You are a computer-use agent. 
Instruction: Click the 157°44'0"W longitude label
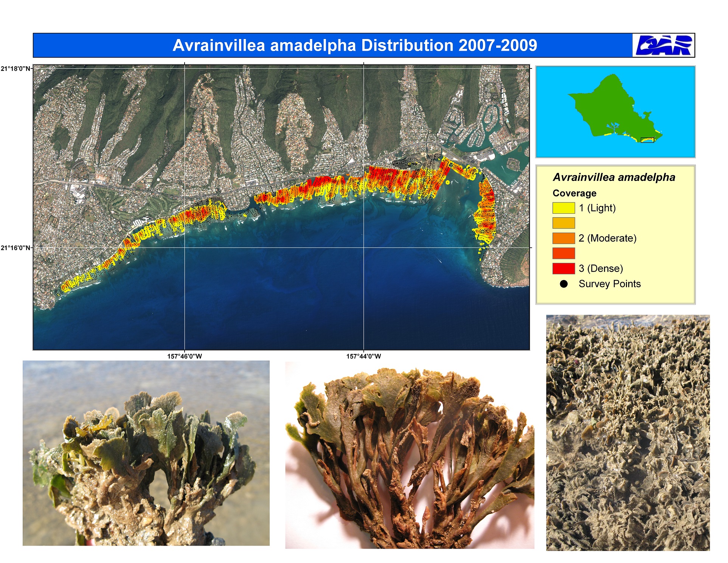[x=363, y=356]
